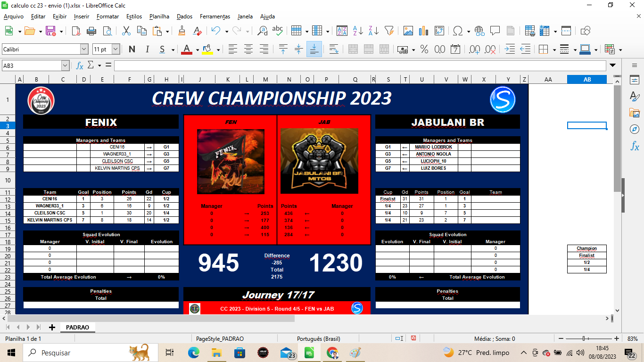Open Find and Replace tool
This screenshot has width=644, height=362.
pos(263,31)
